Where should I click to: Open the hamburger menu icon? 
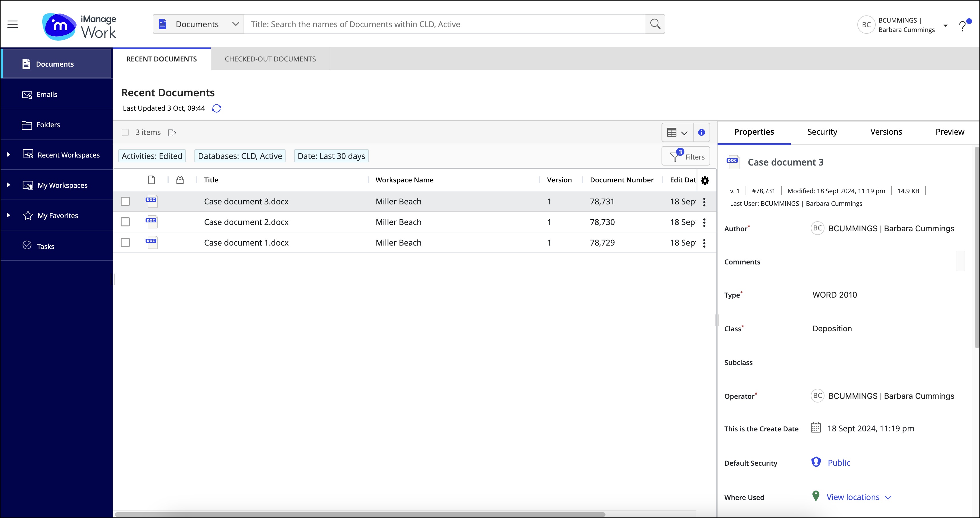(x=13, y=24)
